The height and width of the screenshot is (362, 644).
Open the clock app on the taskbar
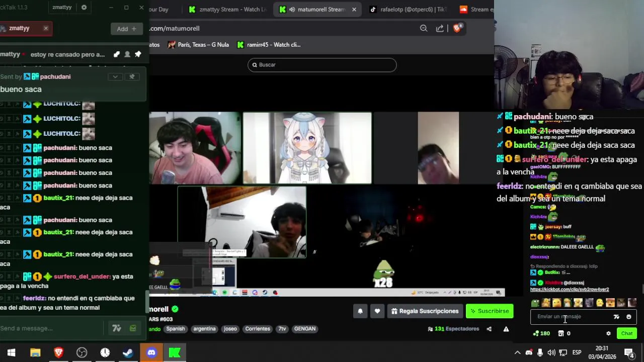point(105,352)
